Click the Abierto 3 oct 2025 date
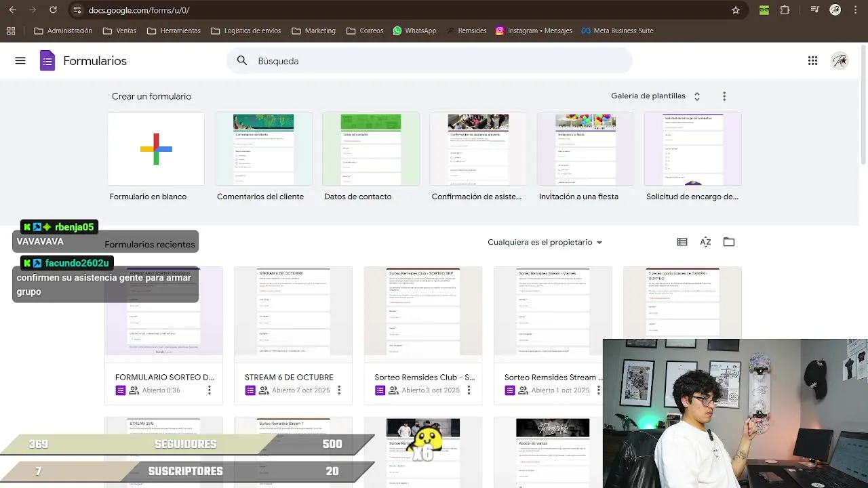The image size is (868, 488). 431,390
